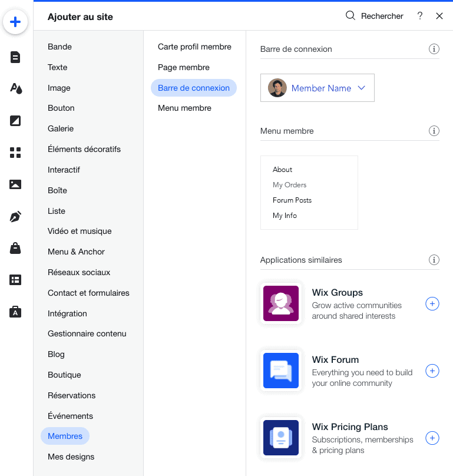Click My Orders in member menu preview
The width and height of the screenshot is (453, 476).
[x=289, y=185]
